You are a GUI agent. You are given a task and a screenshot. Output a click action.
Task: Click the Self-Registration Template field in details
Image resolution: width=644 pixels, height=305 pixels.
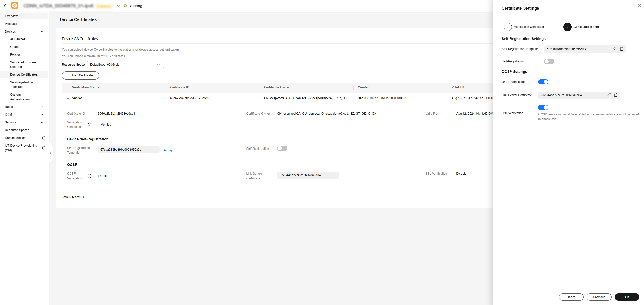[x=128, y=150]
